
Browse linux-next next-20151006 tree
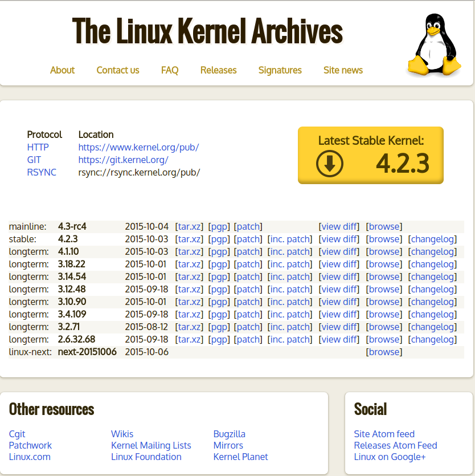click(x=384, y=352)
